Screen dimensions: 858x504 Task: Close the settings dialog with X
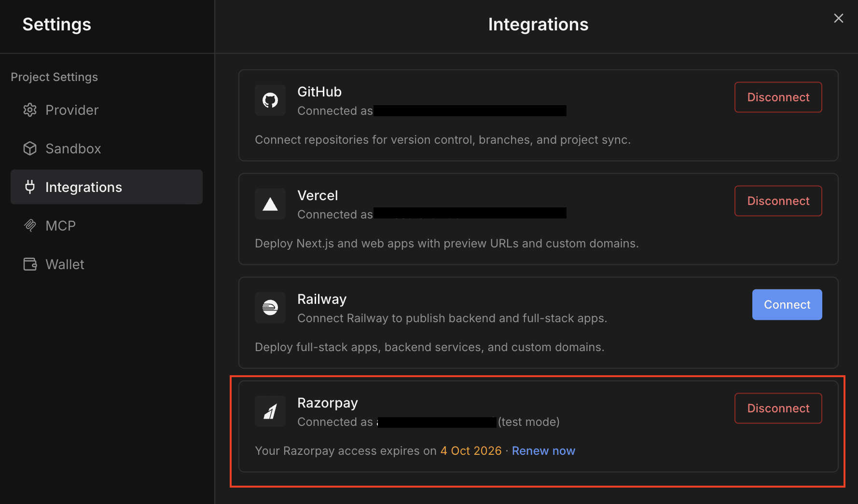(839, 18)
